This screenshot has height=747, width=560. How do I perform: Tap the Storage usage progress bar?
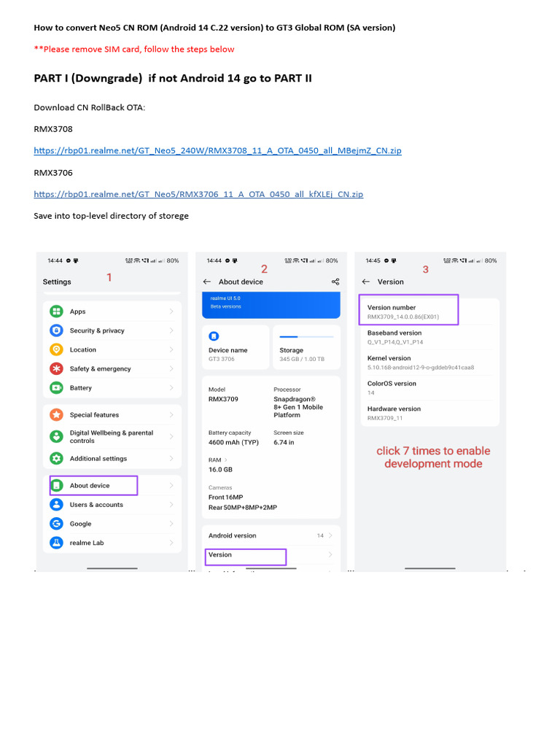[307, 337]
